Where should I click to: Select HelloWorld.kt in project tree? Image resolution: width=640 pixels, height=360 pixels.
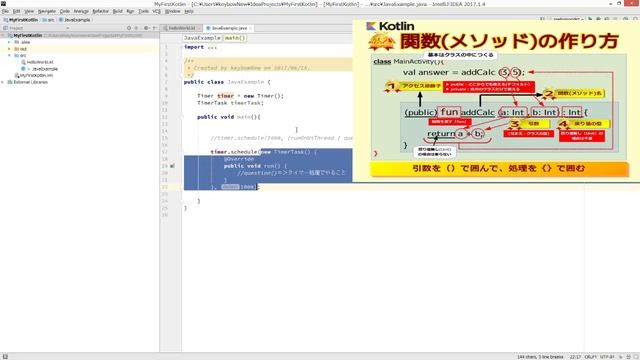[37, 62]
